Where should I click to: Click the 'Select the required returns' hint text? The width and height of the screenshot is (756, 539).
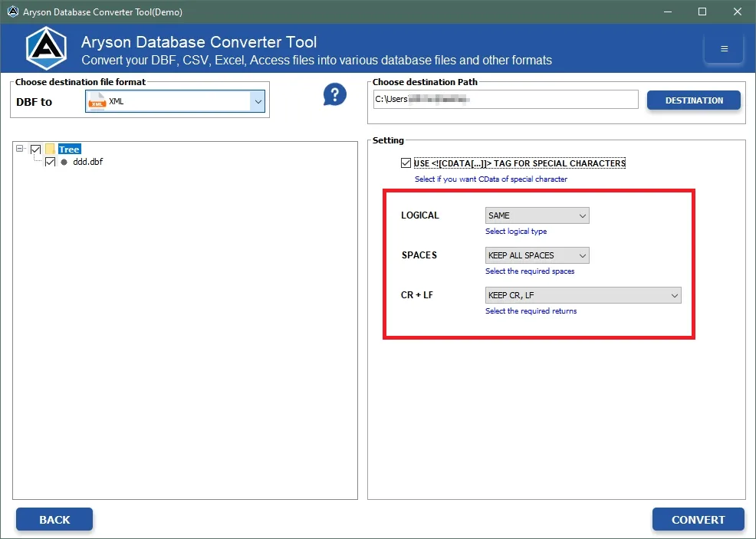click(531, 311)
